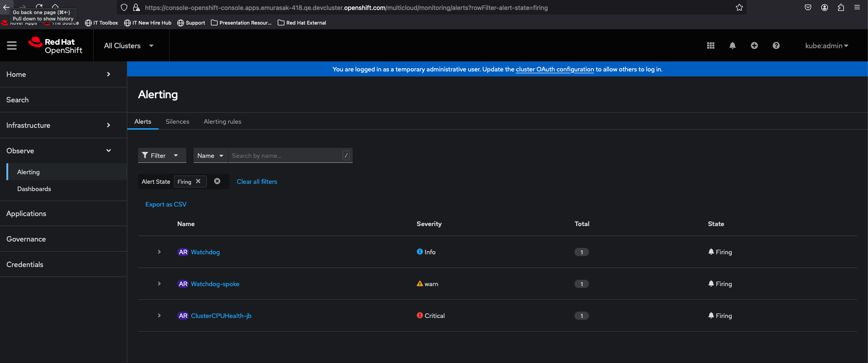The image size is (868, 363).
Task: Open the Presentation Resour... bookmarks folder
Action: click(241, 23)
